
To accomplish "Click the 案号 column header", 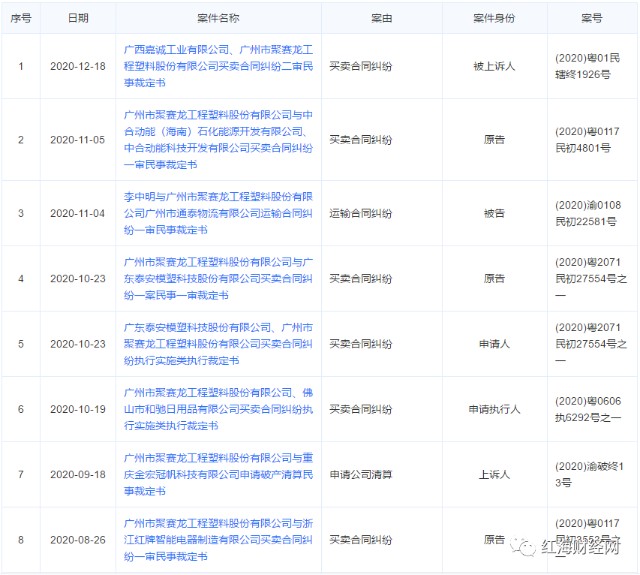I will point(592,18).
